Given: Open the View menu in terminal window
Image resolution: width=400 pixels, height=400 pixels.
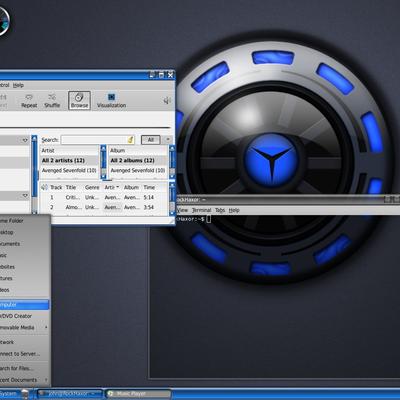Looking at the screenshot, I should (x=183, y=210).
